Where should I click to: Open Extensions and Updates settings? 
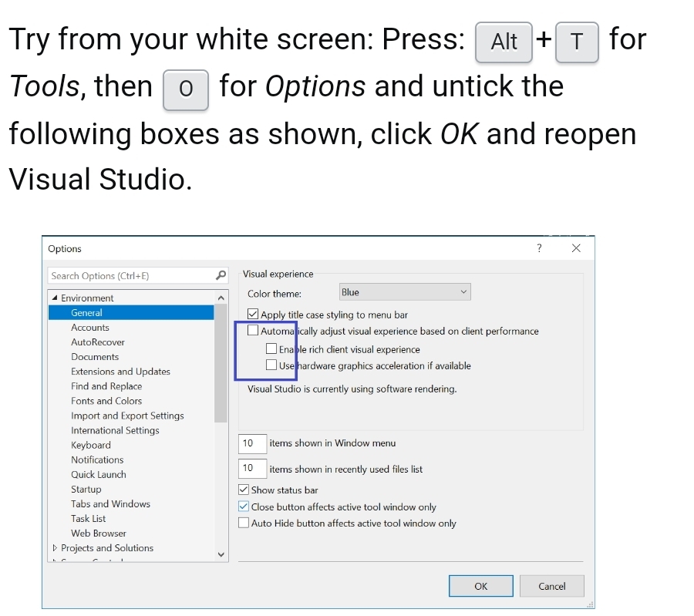[x=120, y=372]
